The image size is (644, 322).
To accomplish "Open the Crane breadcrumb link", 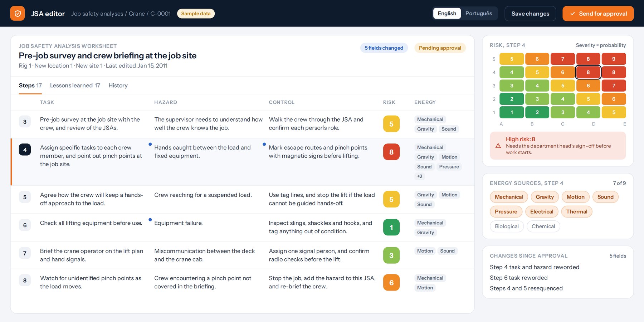I will 137,14.
